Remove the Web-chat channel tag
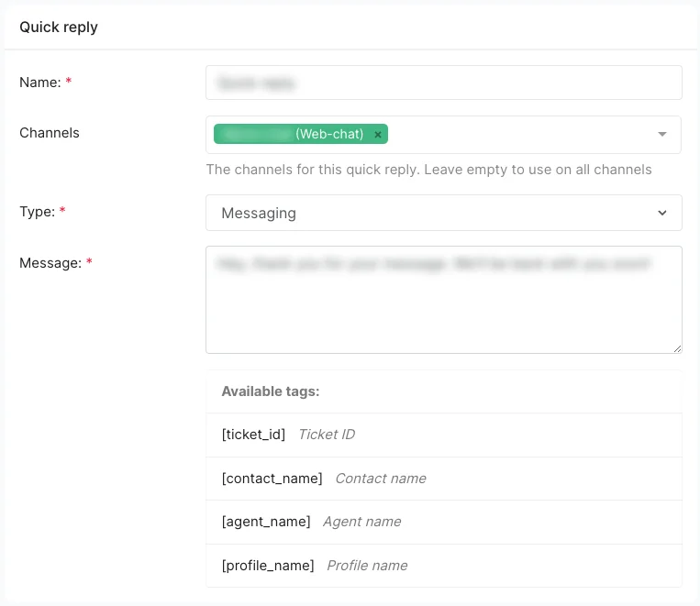 [x=378, y=135]
